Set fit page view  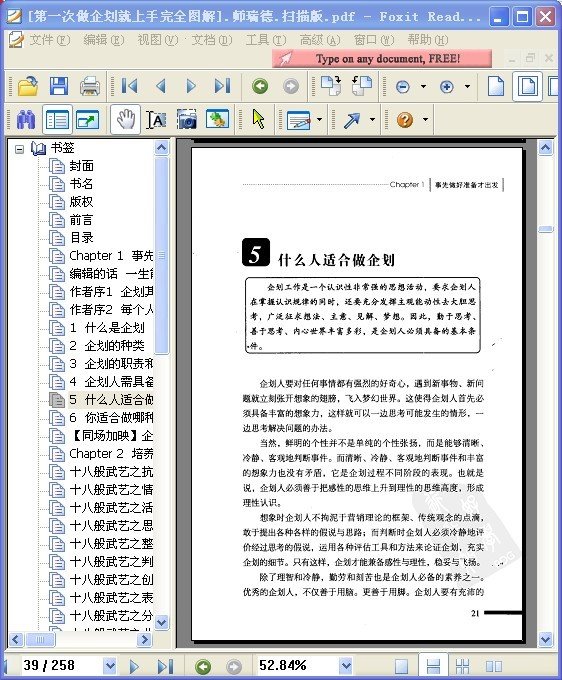click(x=527, y=86)
